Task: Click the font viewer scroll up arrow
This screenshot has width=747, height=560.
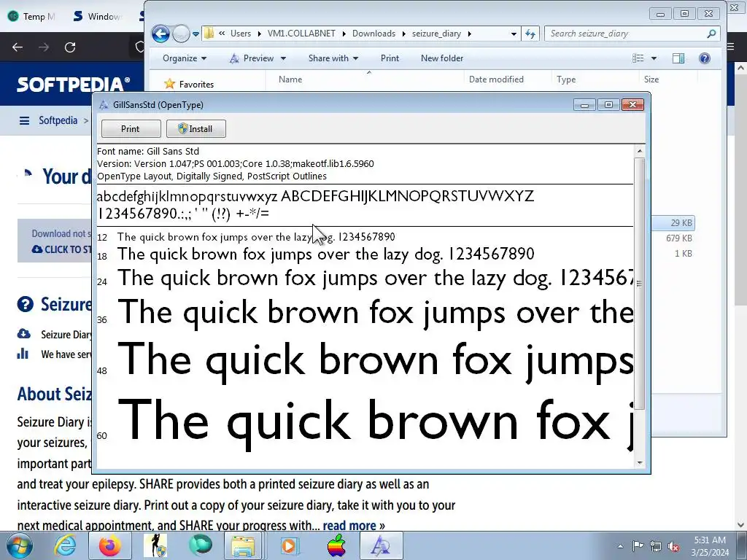Action: pyautogui.click(x=639, y=151)
